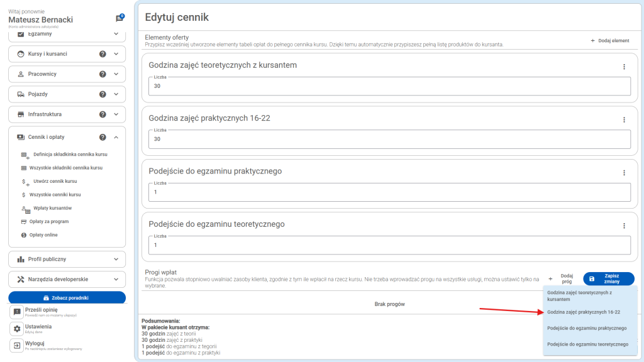The image size is (644, 362).
Task: Open Wszystkie cenniki kursu page
Action: (55, 195)
